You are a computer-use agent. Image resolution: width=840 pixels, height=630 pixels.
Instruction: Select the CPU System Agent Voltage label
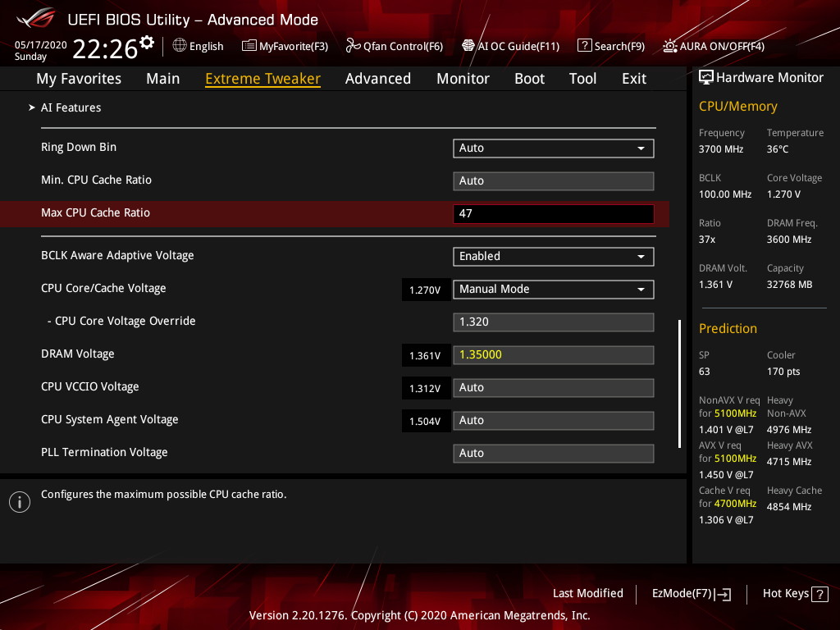click(110, 419)
